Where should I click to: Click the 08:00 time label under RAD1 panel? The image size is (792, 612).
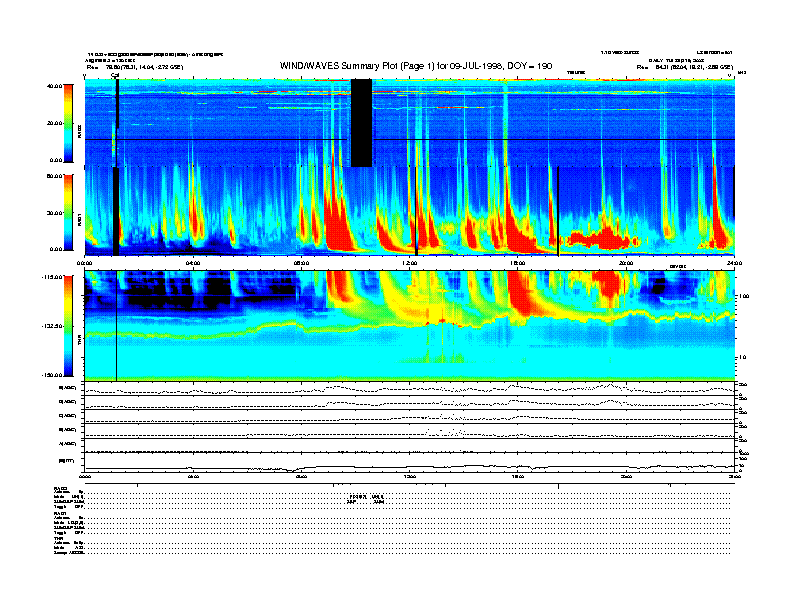click(301, 263)
